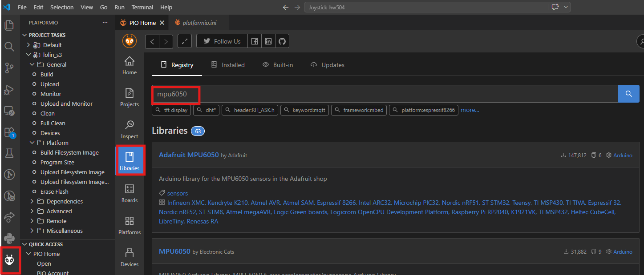Viewport: 644px width, 275px height.
Task: Expand the Advanced folder
Action: 32,211
